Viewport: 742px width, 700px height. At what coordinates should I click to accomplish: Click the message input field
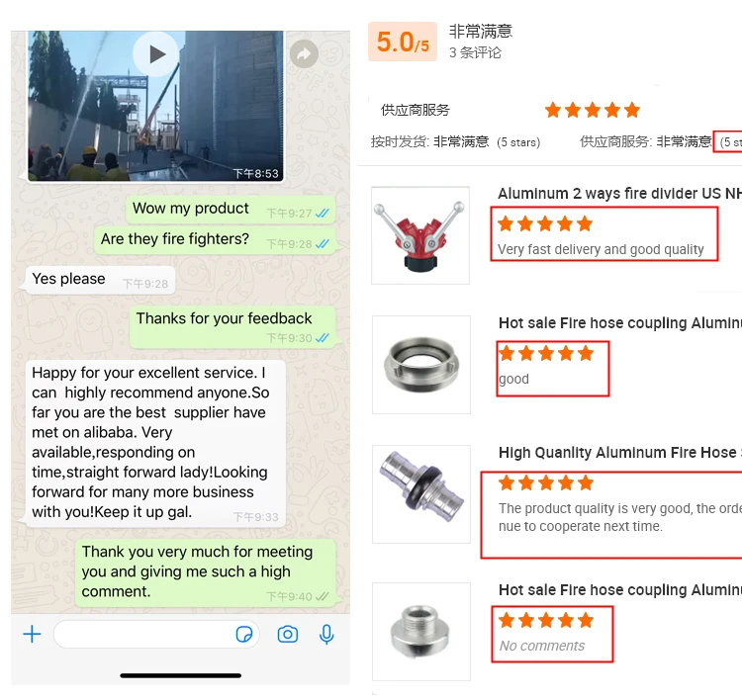tap(156, 635)
